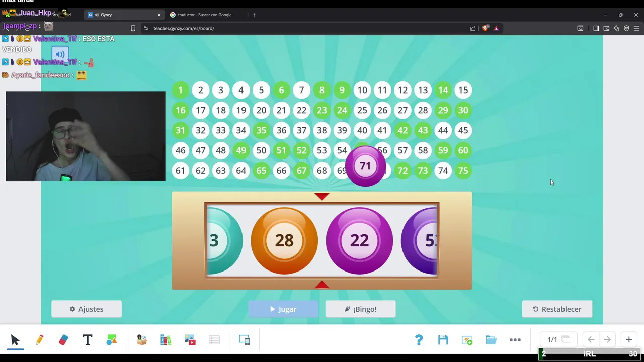Save the board with floppy icon
Viewport: 644px width, 362px height.
pos(443,340)
